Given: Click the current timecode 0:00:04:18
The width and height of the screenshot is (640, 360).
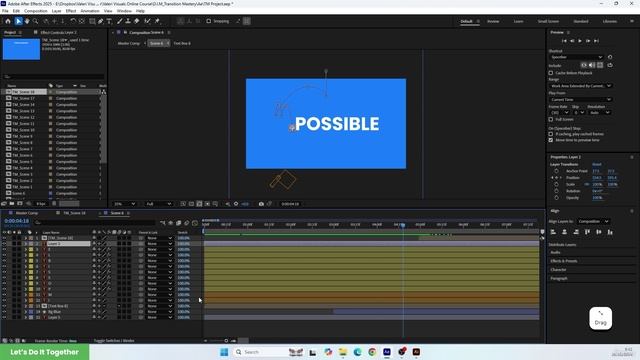Looking at the screenshot, I should (x=17, y=221).
